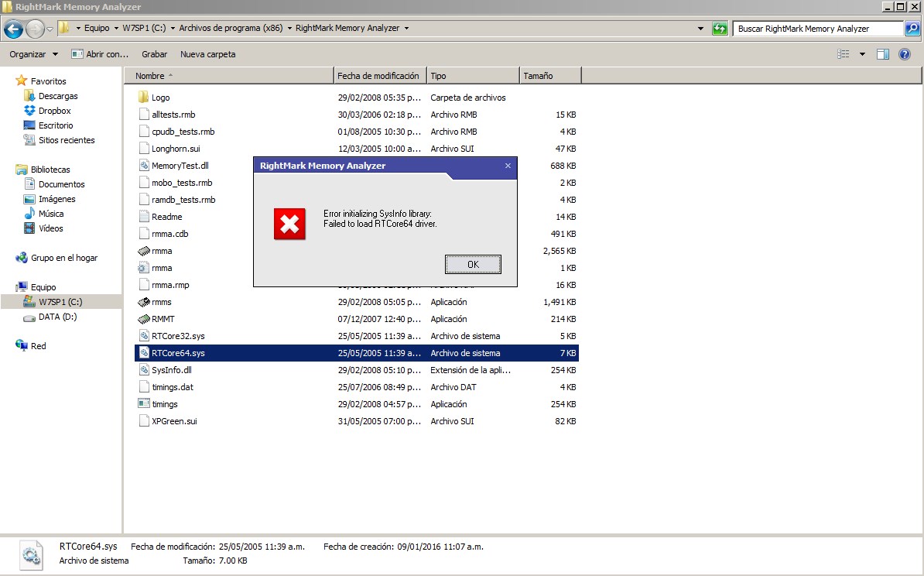Change view with the view mode icon
This screenshot has width=924, height=576.
click(x=844, y=54)
